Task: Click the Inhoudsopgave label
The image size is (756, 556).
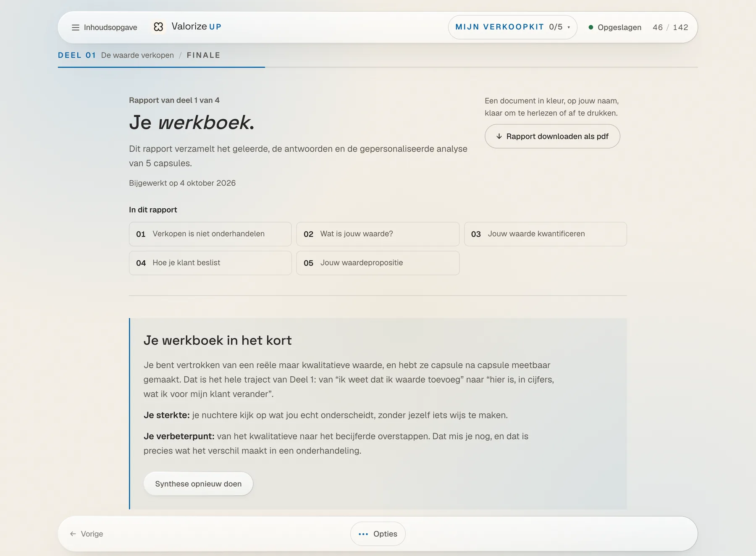Action: (110, 27)
